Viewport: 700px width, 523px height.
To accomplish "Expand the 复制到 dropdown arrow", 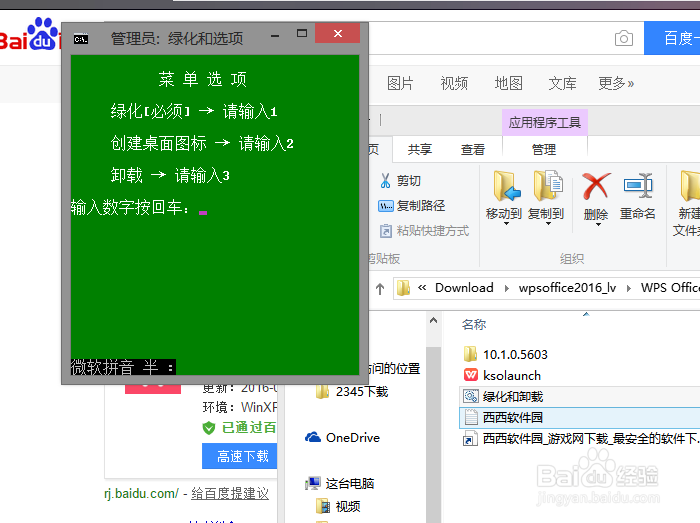I will (548, 224).
